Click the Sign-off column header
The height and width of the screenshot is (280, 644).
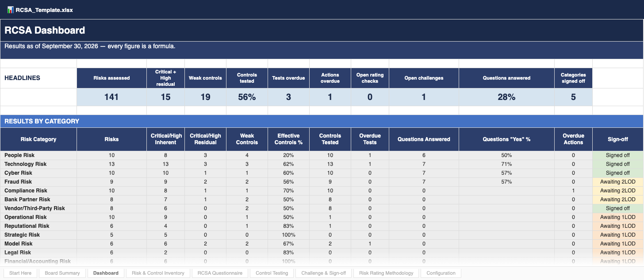point(618,139)
